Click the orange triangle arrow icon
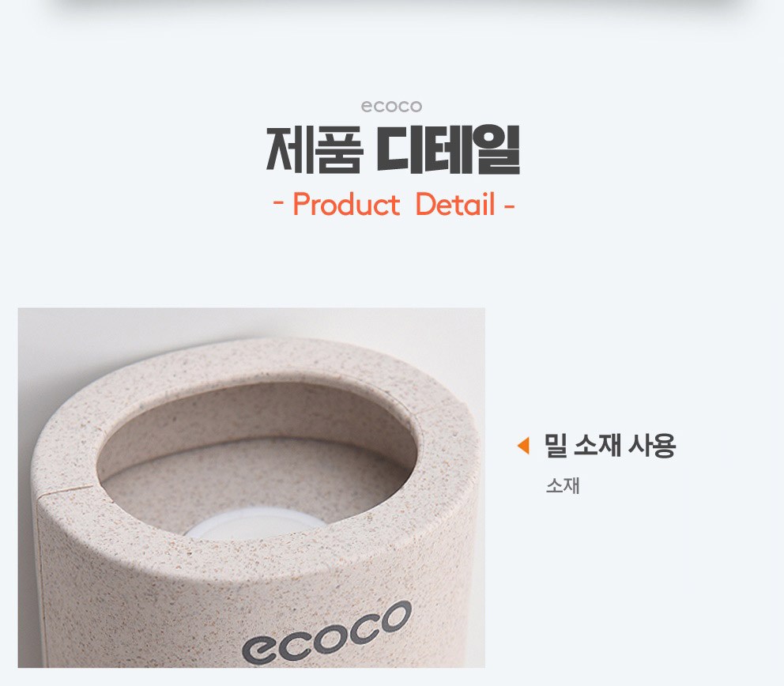The width and height of the screenshot is (784, 686). 523,446
